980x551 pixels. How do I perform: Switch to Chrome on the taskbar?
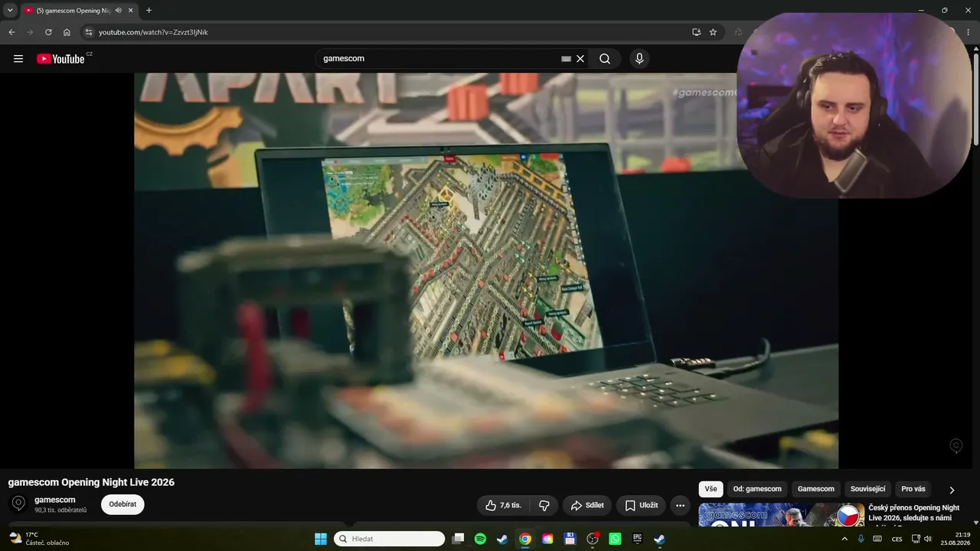[524, 539]
